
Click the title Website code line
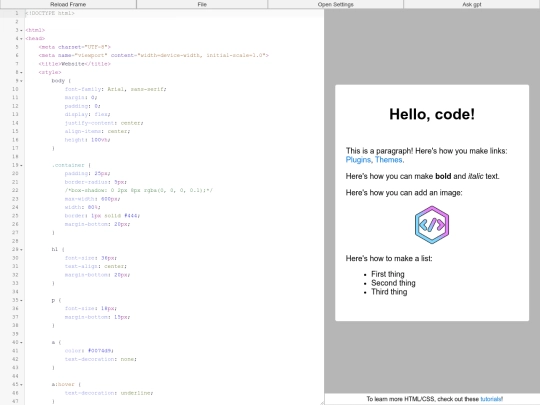(x=75, y=64)
